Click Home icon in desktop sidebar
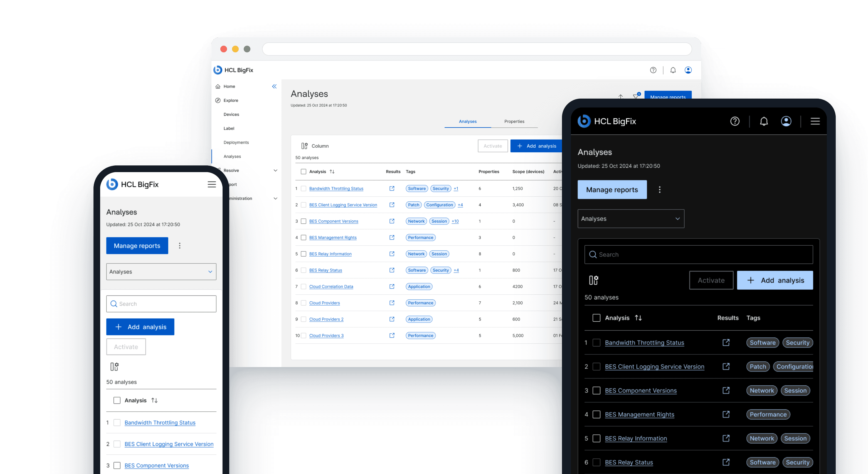This screenshot has height=474, width=868. tap(218, 86)
